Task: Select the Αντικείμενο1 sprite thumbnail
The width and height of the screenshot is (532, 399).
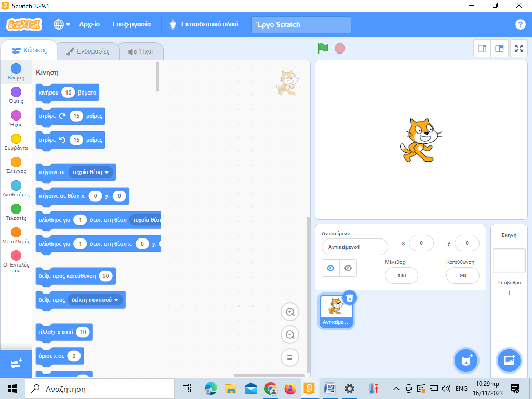Action: (x=336, y=311)
